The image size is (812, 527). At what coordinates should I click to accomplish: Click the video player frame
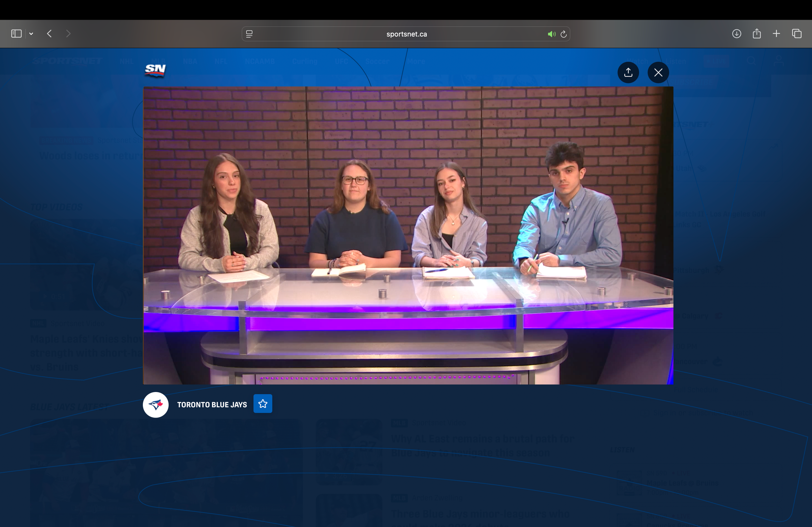pos(408,235)
